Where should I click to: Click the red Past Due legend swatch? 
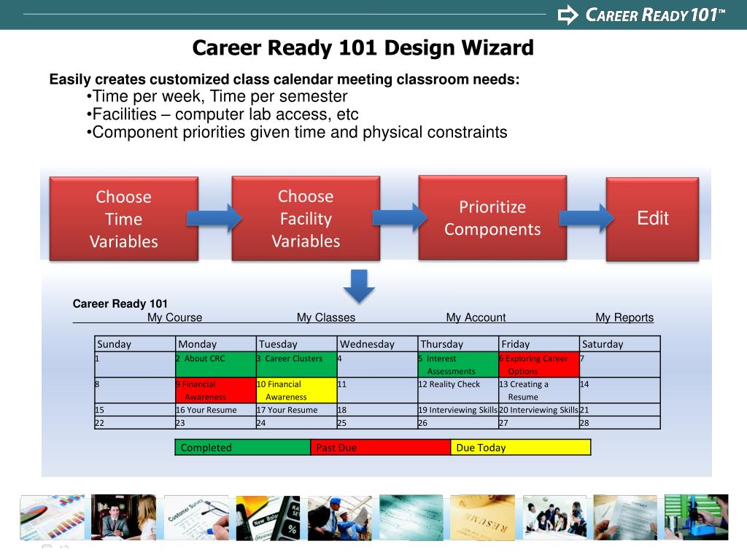(x=381, y=448)
